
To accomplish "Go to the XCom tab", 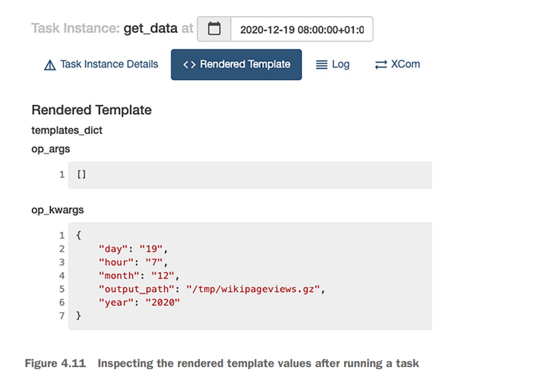I will pos(405,64).
